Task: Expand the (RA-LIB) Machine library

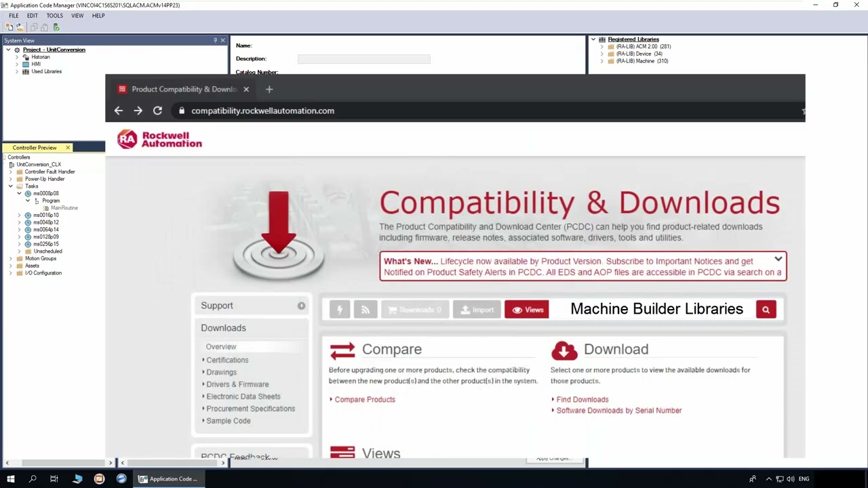Action: pyautogui.click(x=602, y=61)
